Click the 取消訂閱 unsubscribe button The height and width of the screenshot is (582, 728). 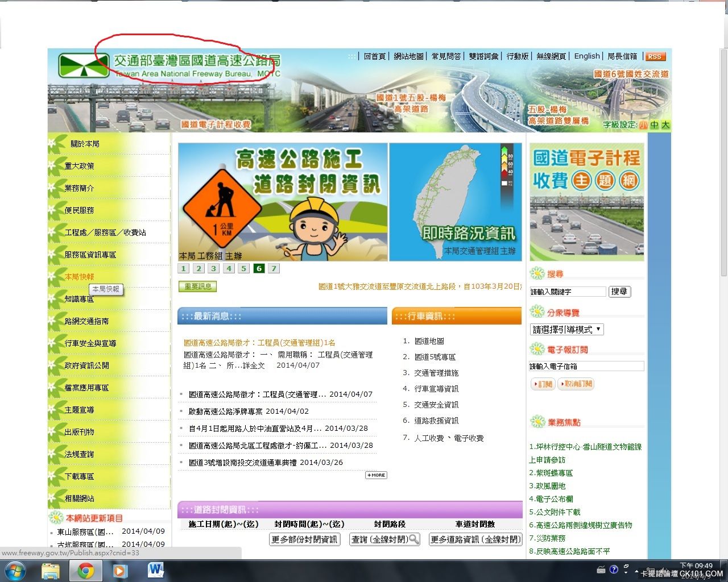coord(576,384)
